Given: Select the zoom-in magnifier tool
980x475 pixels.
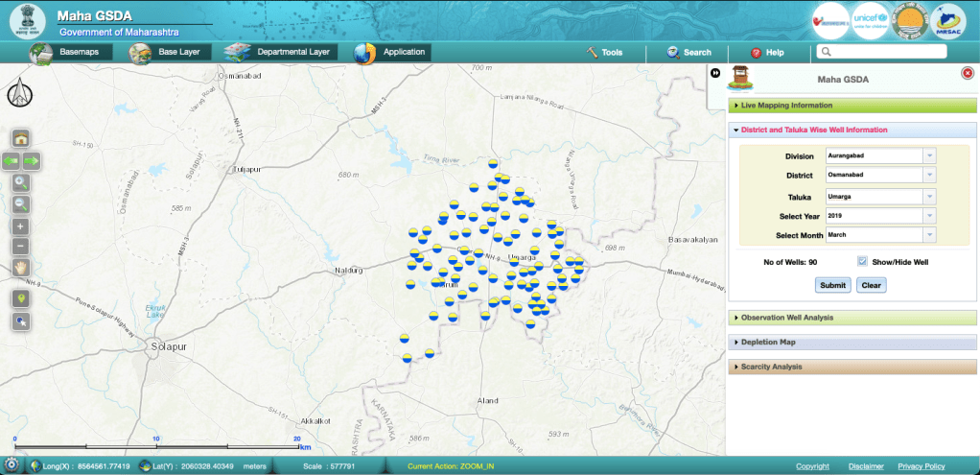Looking at the screenshot, I should point(20,182).
